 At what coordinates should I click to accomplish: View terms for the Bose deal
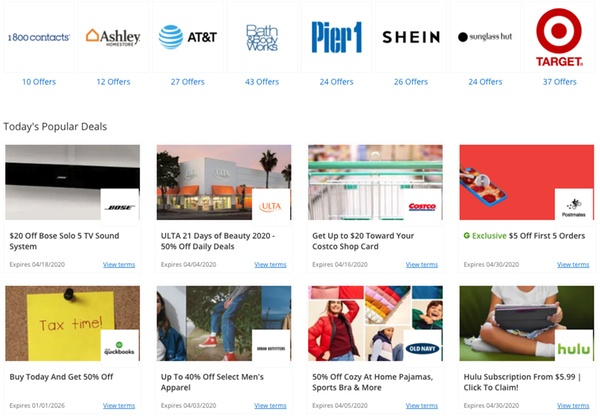[119, 264]
